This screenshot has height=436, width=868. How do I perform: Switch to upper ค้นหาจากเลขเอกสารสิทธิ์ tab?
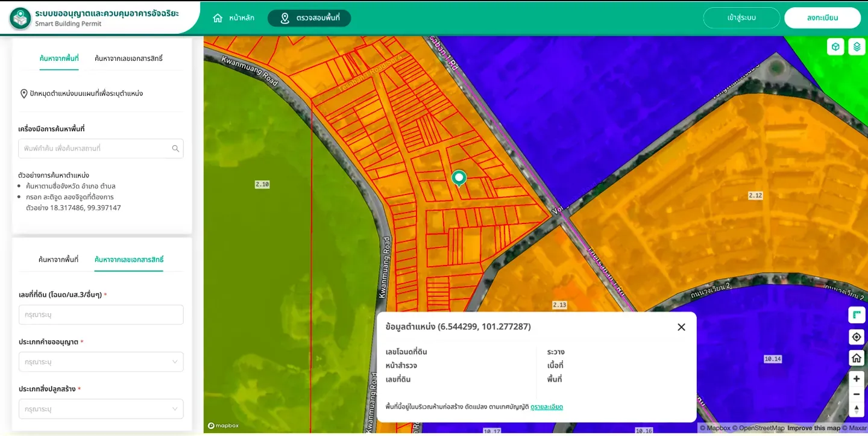coord(128,58)
